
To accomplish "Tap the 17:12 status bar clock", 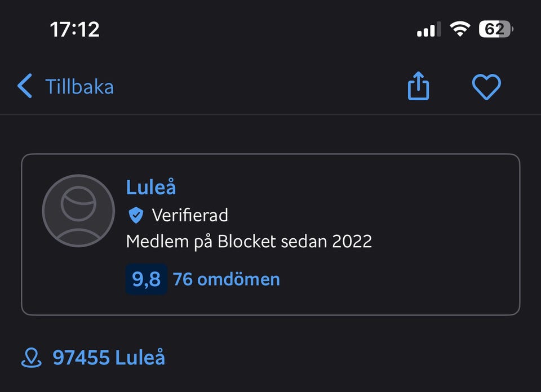I will 75,29.
